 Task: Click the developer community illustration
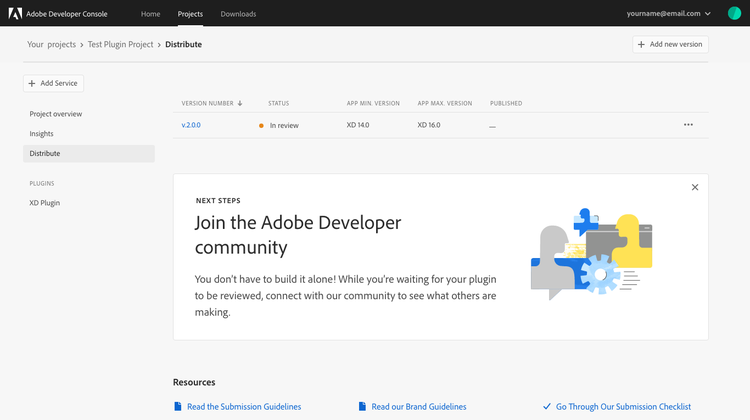592,254
